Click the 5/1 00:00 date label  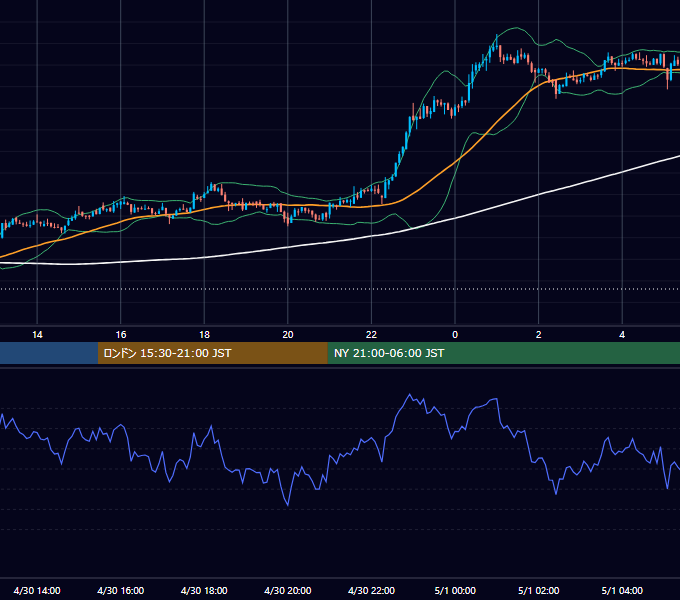click(455, 590)
